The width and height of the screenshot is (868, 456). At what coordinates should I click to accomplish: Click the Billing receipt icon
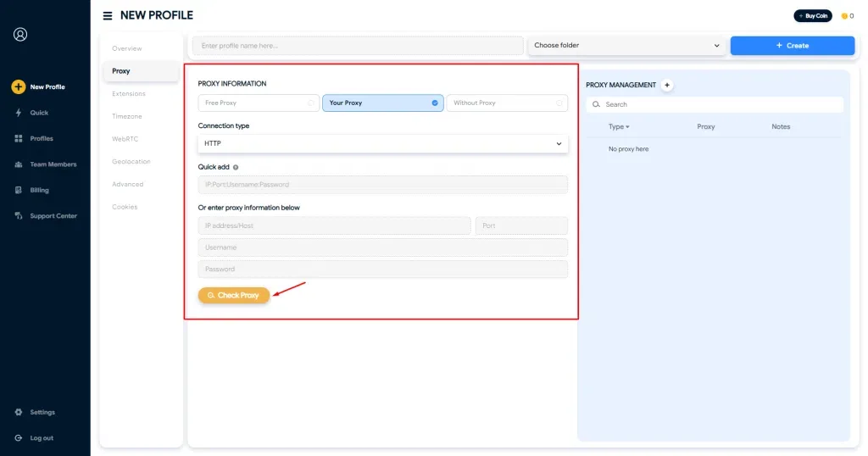tap(19, 190)
